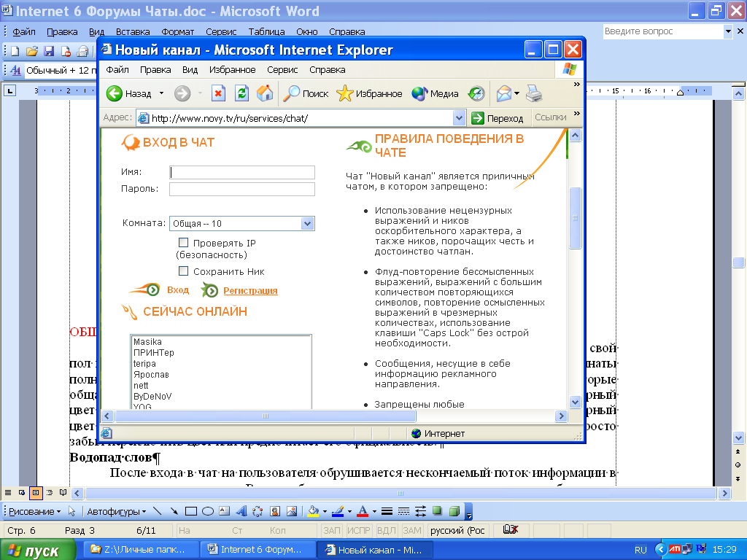
Task: Open the Поиск (Search) pane
Action: pos(306,93)
